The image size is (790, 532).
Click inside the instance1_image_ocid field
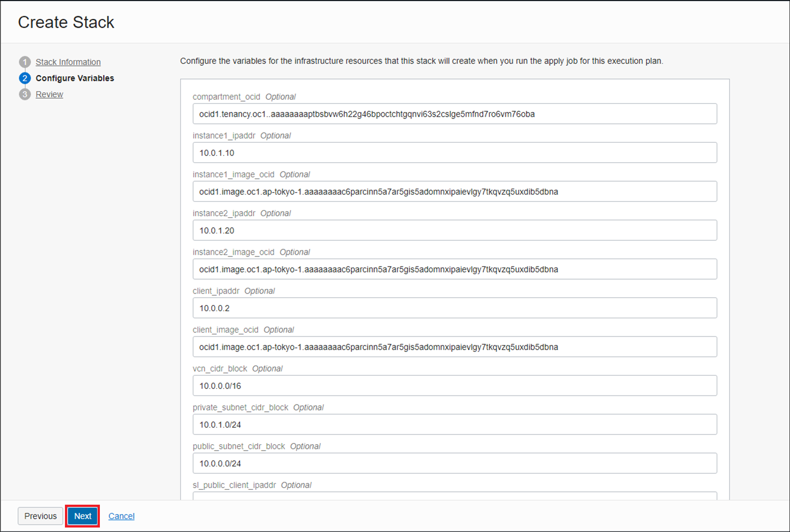(x=454, y=191)
